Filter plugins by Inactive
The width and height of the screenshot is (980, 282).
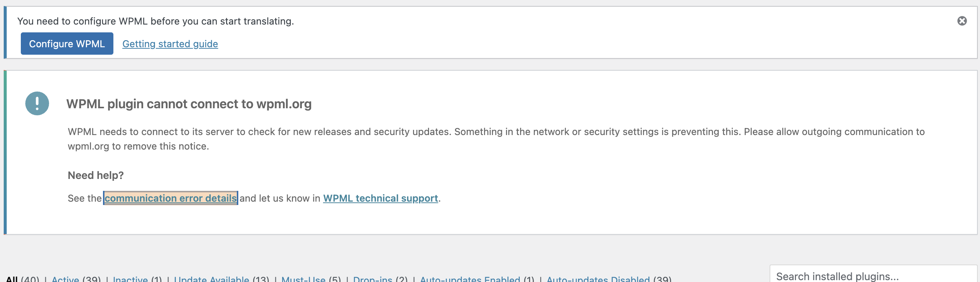(130, 279)
